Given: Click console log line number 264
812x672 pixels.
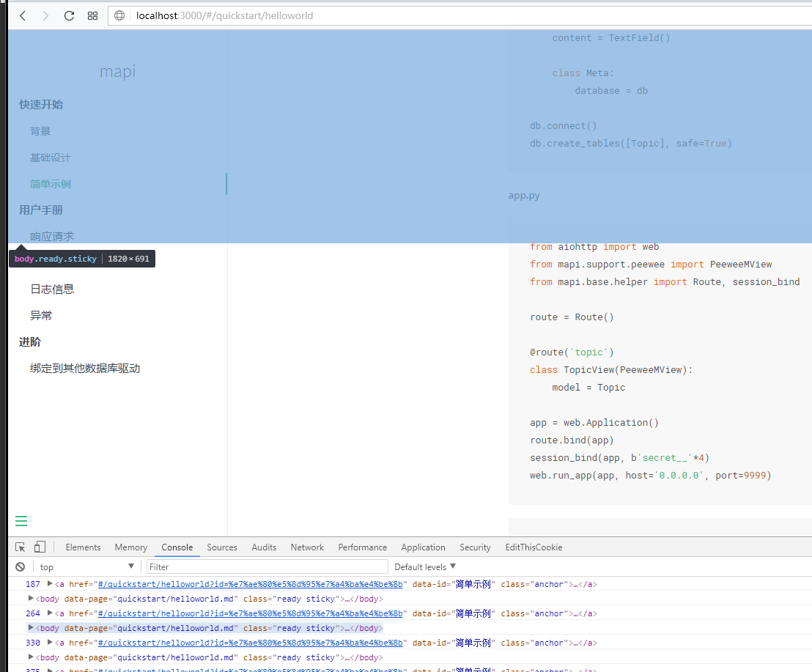Looking at the screenshot, I should [x=33, y=613].
